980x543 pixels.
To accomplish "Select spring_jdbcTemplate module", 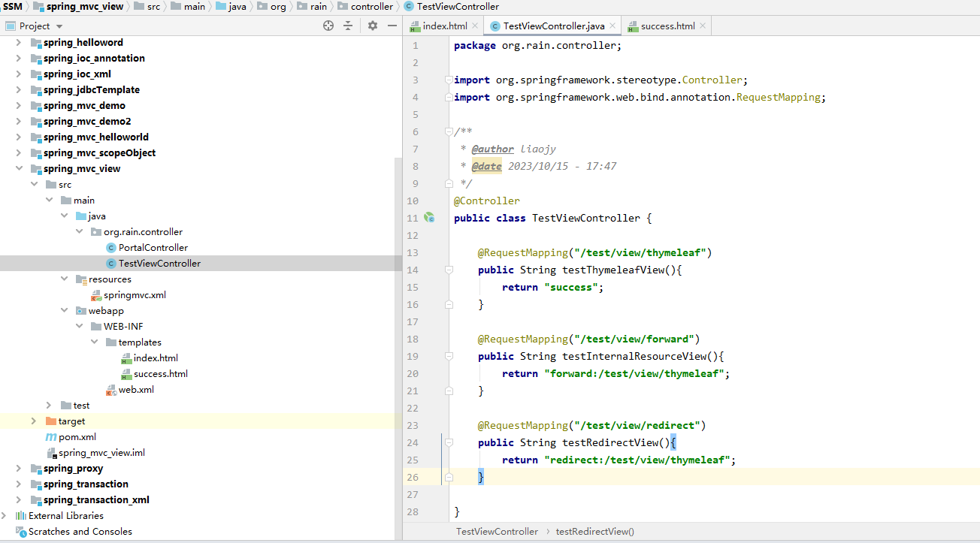I will point(91,90).
